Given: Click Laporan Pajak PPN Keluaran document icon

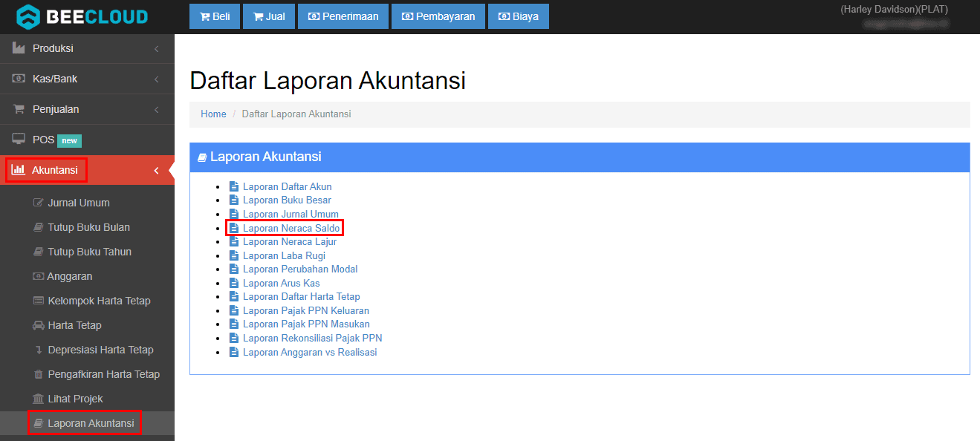Looking at the screenshot, I should coord(234,310).
